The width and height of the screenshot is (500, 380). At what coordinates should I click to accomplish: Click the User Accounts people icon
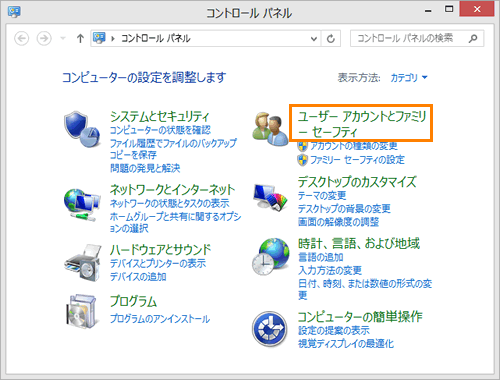coord(270,129)
